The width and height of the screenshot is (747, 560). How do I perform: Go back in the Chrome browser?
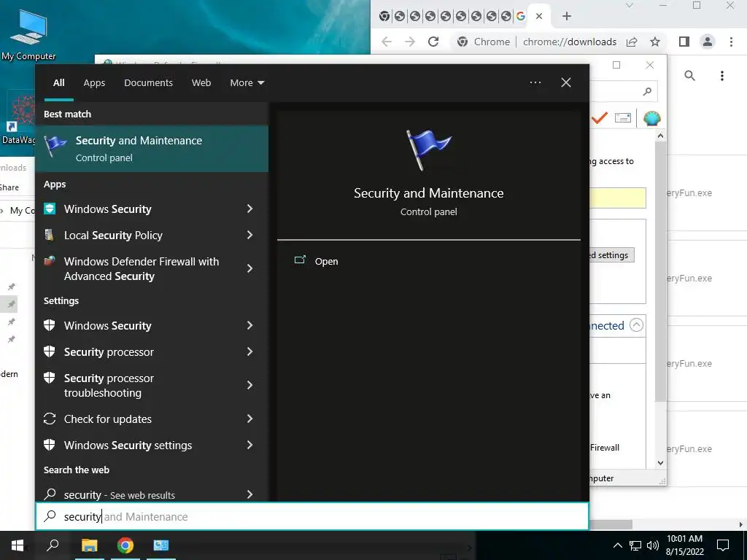pyautogui.click(x=387, y=42)
